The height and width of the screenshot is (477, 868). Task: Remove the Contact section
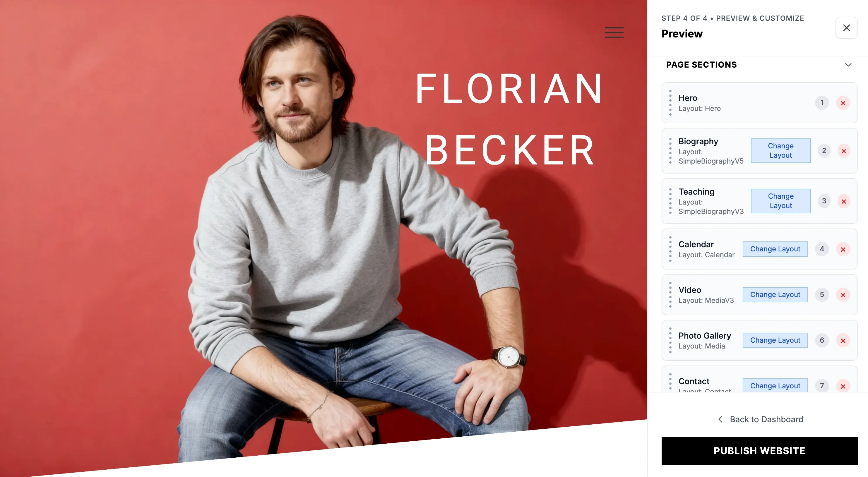coord(843,386)
